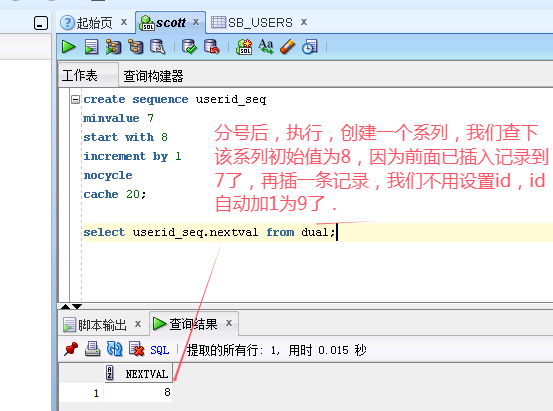
Task: Click the Run Script icon
Action: coord(91,47)
